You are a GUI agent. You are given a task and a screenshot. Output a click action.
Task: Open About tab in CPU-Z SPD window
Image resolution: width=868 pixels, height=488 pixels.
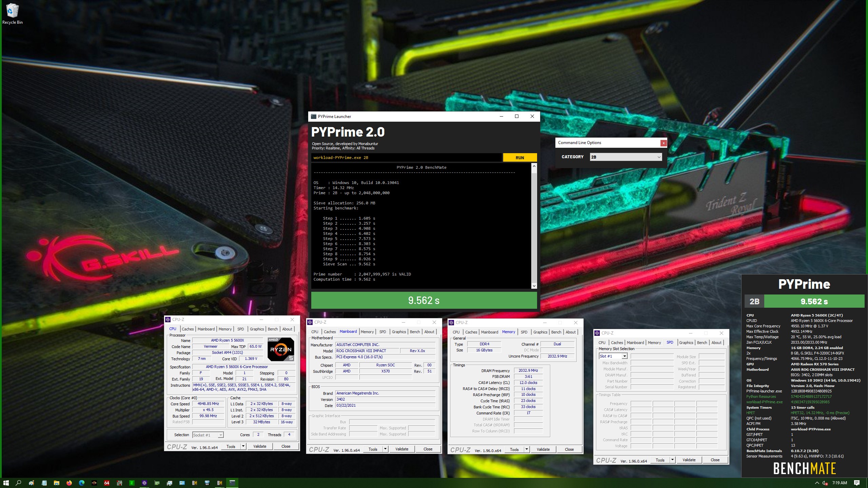pyautogui.click(x=716, y=343)
